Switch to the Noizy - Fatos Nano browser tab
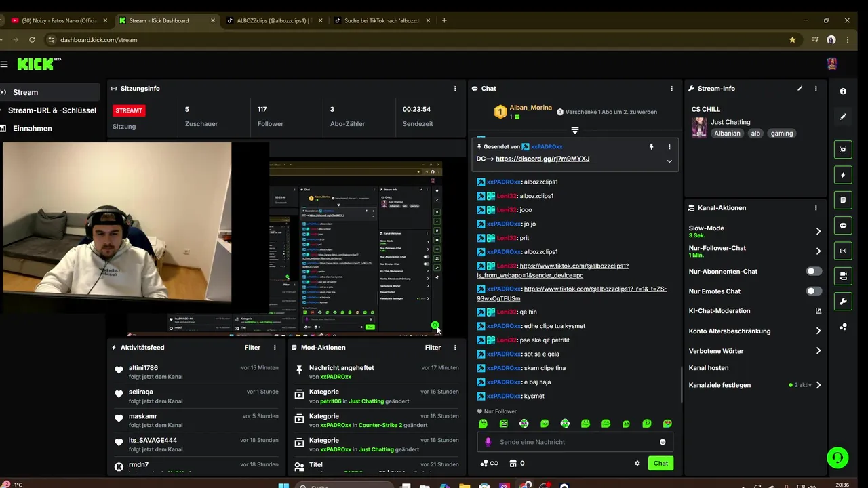The image size is (868, 488). 59,20
